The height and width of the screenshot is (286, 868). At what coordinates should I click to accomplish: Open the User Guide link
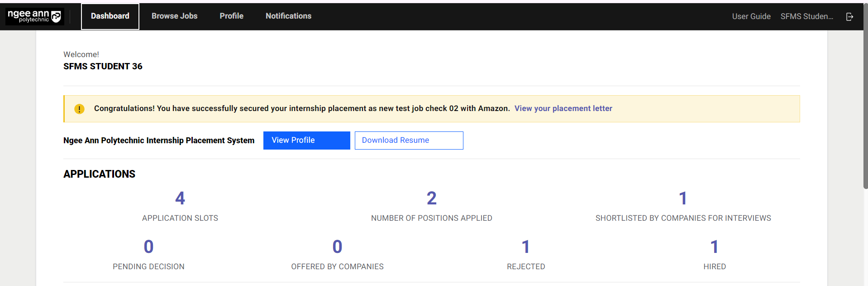pos(751,16)
